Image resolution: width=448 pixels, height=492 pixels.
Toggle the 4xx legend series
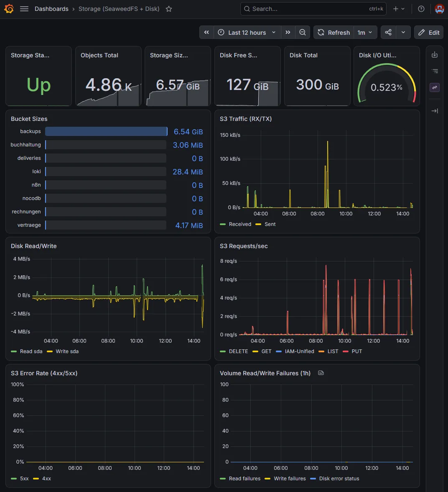(46, 479)
